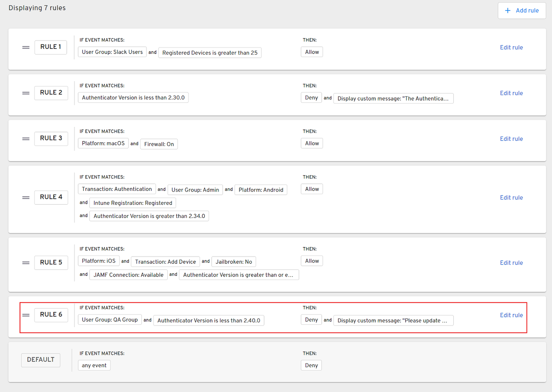
Task: Click the drag handle icon for Rule 4
Action: pyautogui.click(x=26, y=198)
